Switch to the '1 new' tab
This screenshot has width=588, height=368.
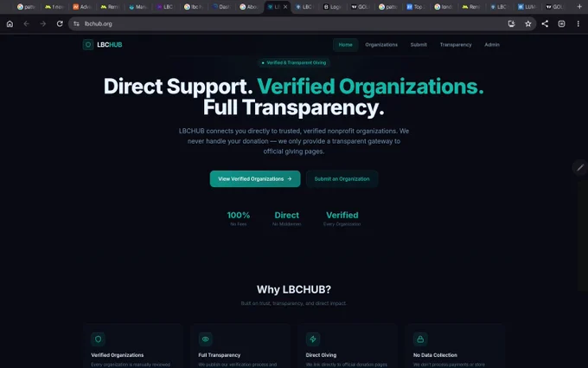pyautogui.click(x=54, y=7)
